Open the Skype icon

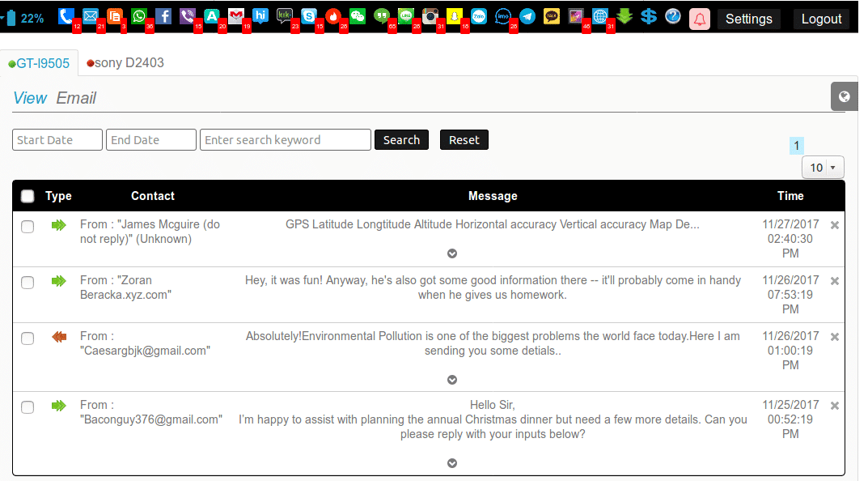click(309, 16)
